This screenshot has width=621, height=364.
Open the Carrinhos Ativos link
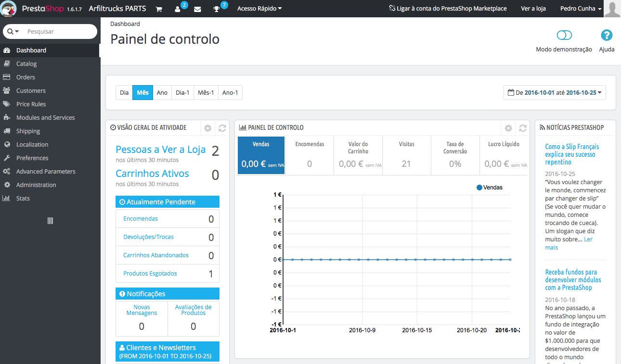point(152,174)
